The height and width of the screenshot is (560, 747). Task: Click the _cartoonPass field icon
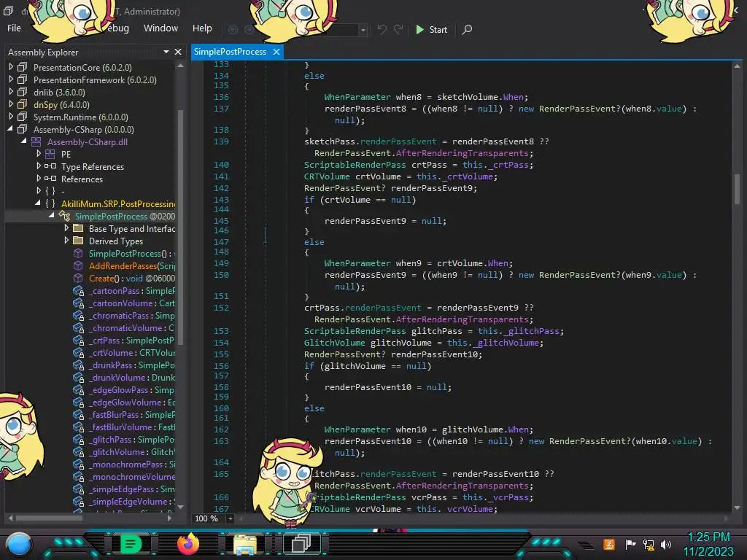(78, 290)
